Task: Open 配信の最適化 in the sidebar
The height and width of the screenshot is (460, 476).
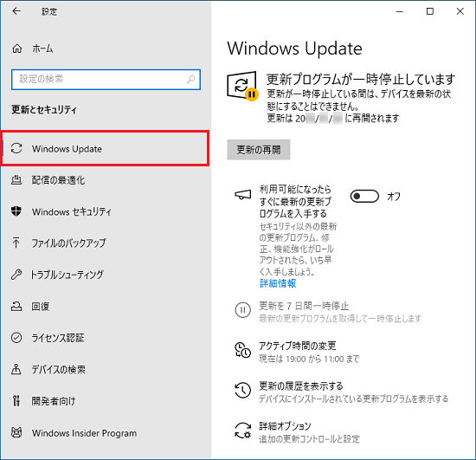Action: point(105,180)
